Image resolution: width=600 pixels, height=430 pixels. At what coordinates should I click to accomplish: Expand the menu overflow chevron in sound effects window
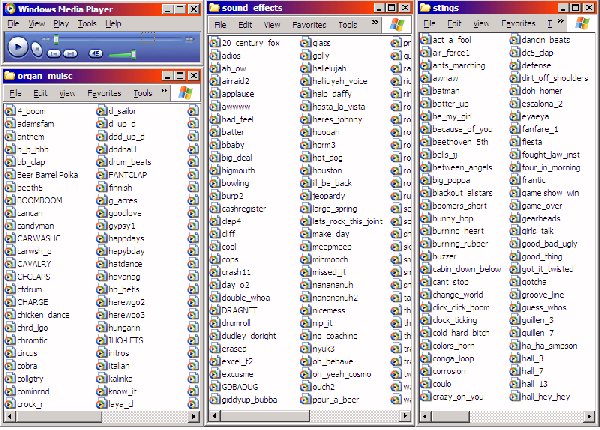tap(375, 23)
